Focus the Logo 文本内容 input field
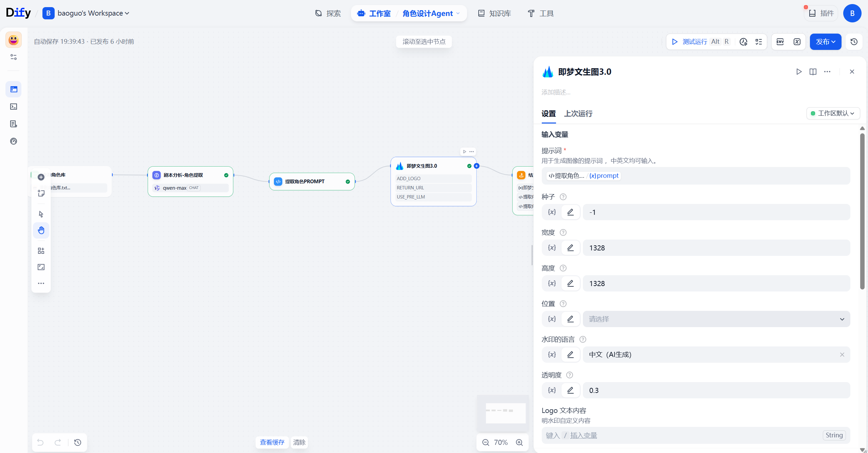 tap(696, 435)
